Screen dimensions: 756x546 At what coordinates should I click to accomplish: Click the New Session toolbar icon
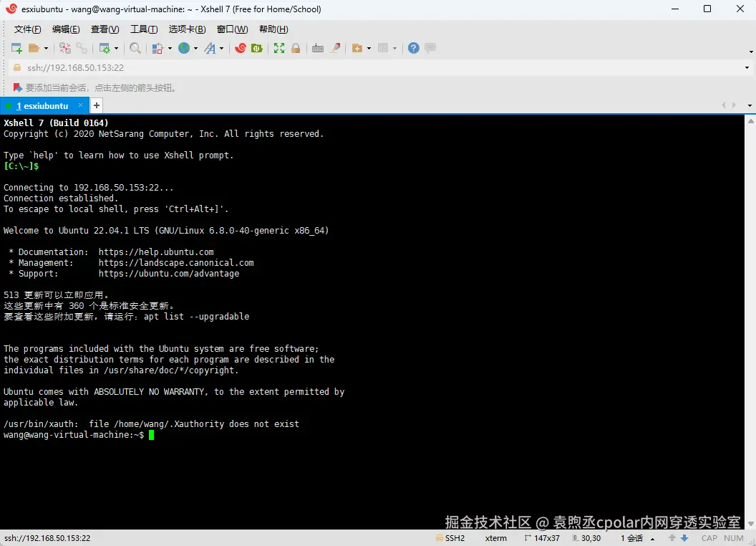coord(16,48)
